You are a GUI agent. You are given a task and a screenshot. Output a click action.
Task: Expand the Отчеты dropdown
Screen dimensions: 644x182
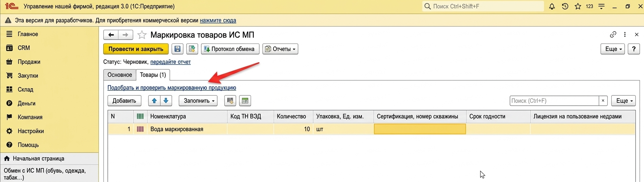[x=280, y=49]
